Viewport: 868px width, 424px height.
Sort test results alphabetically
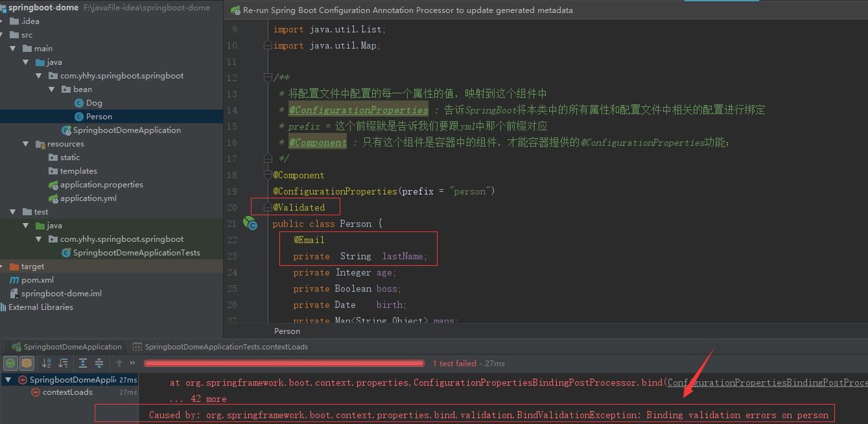point(46,363)
